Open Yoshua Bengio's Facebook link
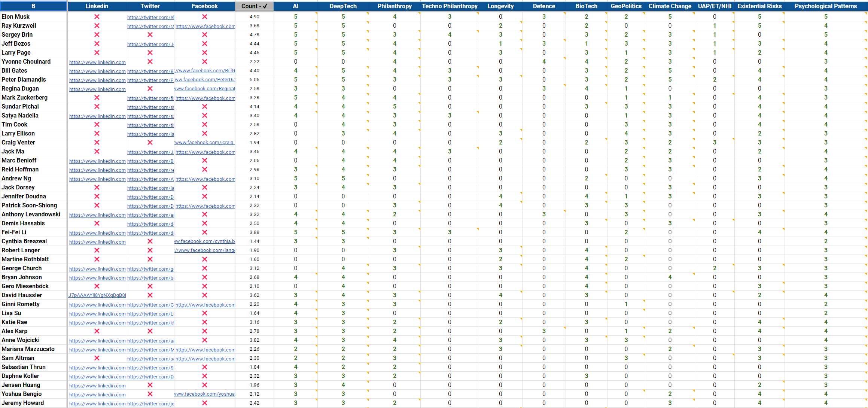 [205, 394]
